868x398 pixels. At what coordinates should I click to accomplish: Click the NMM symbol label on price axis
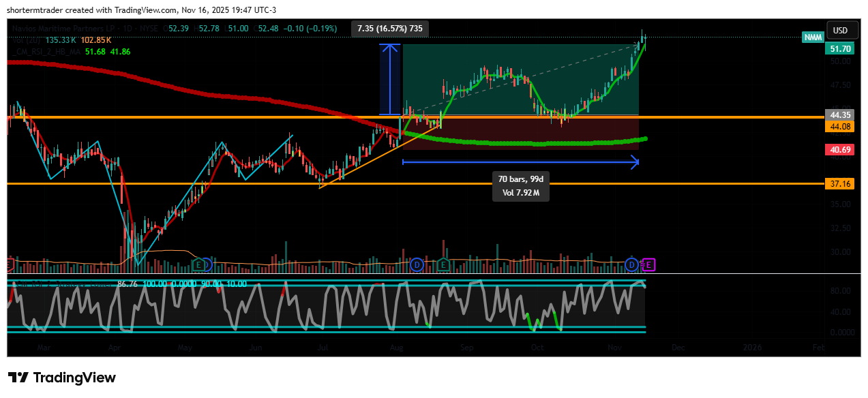[813, 37]
